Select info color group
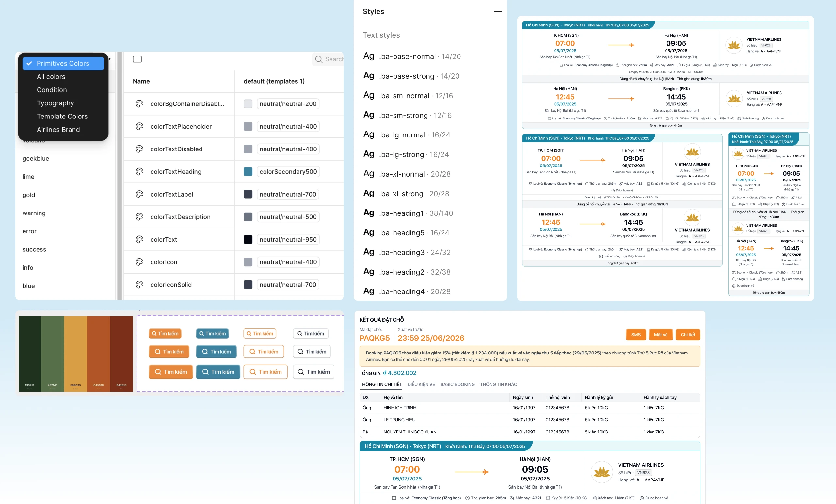This screenshot has width=836, height=504. (x=28, y=268)
